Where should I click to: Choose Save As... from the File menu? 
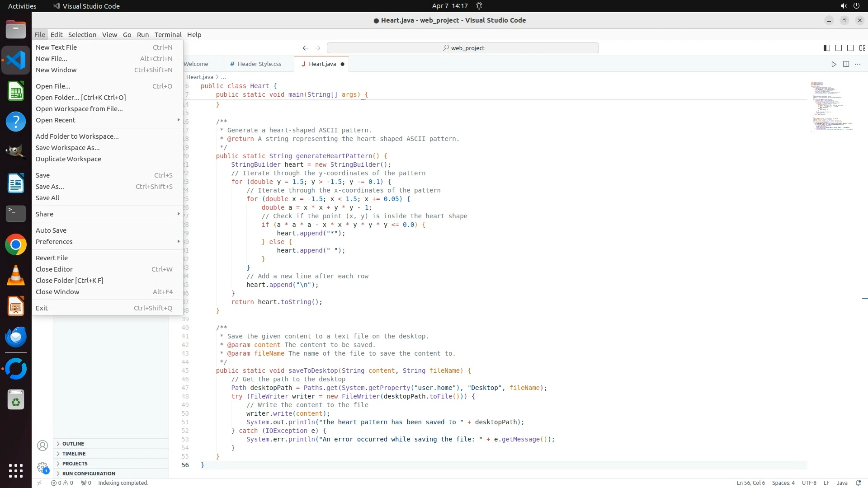(50, 187)
